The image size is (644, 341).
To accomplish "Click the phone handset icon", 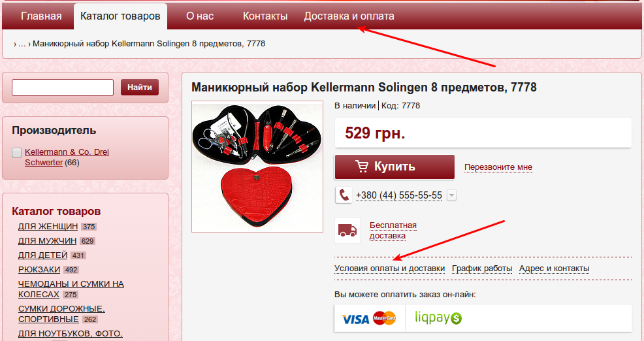I will pos(344,195).
